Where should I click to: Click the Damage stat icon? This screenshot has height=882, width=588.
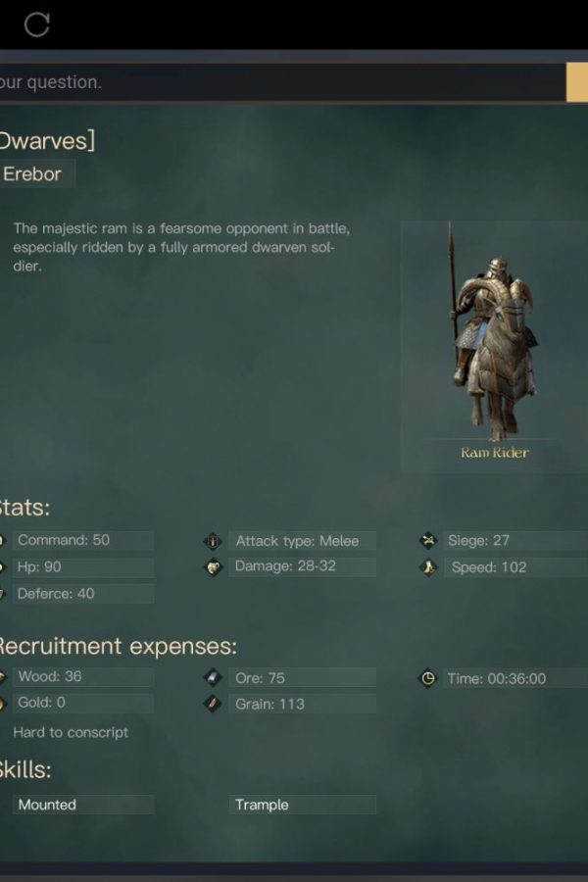click(213, 567)
